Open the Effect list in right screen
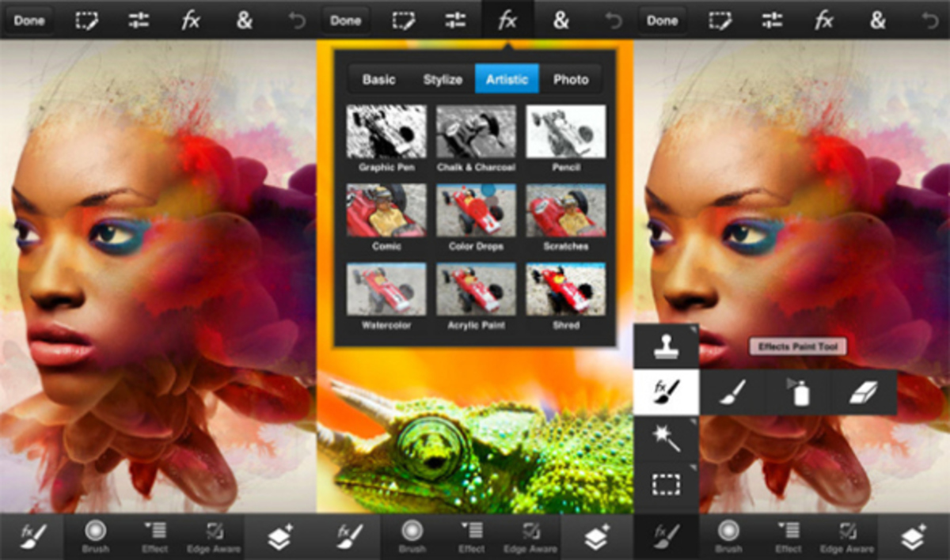The image size is (950, 560). [788, 537]
